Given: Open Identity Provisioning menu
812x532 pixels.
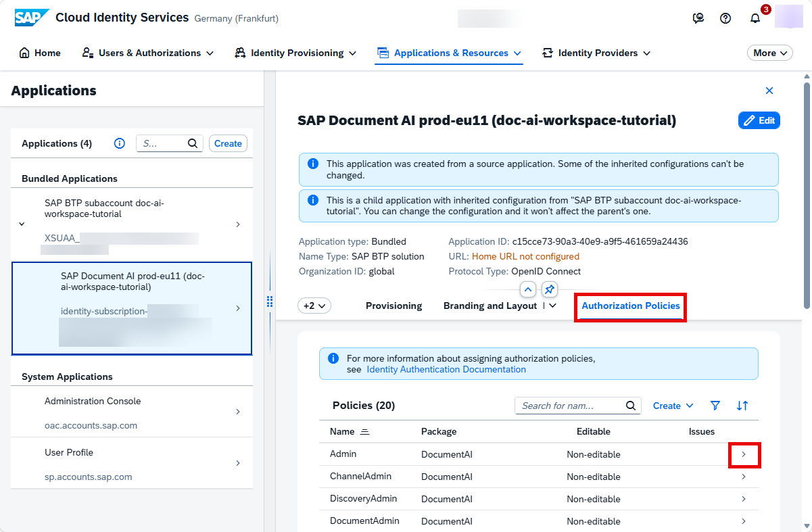Looking at the screenshot, I should (295, 53).
